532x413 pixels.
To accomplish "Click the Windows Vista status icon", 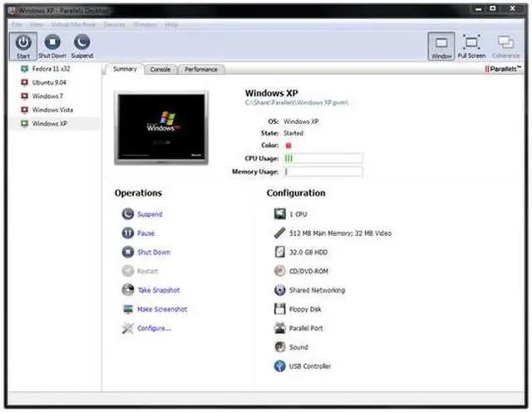I will pos(24,110).
